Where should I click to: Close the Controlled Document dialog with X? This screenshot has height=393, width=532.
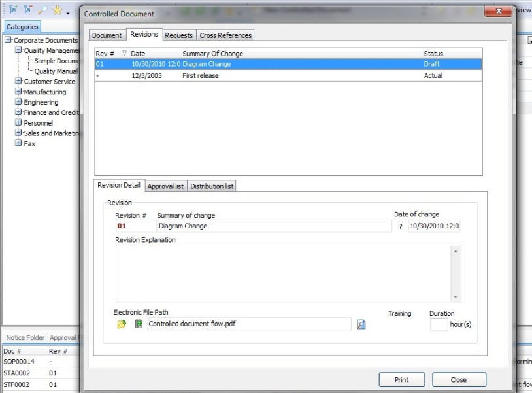[498, 11]
